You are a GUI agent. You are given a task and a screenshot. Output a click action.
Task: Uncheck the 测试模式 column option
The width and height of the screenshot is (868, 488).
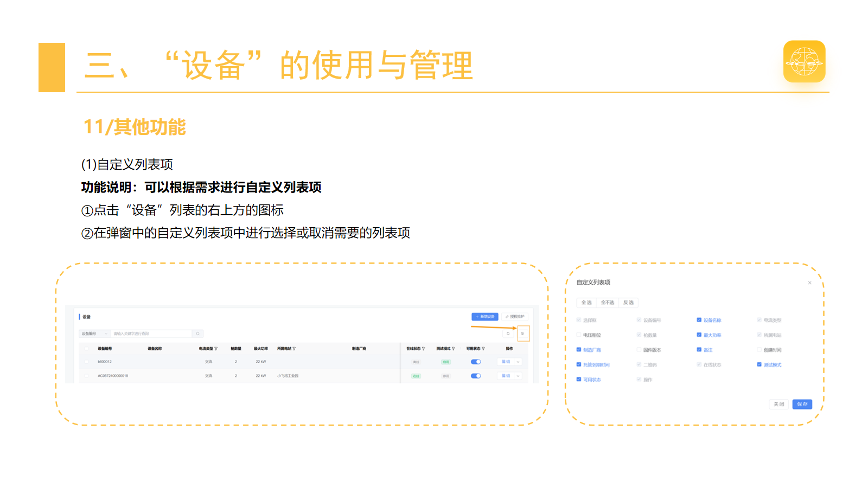[x=759, y=364]
